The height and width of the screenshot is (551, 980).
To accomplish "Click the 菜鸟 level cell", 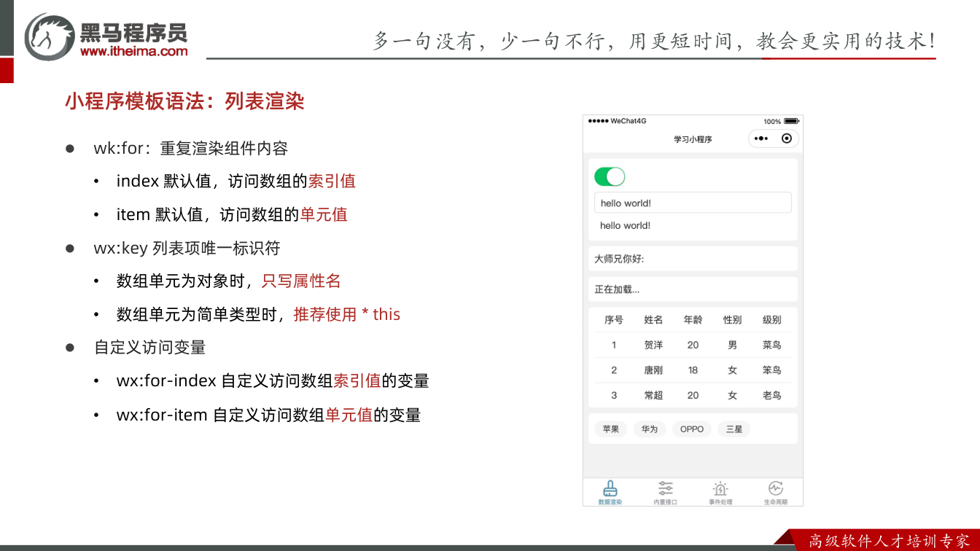I will click(x=772, y=345).
